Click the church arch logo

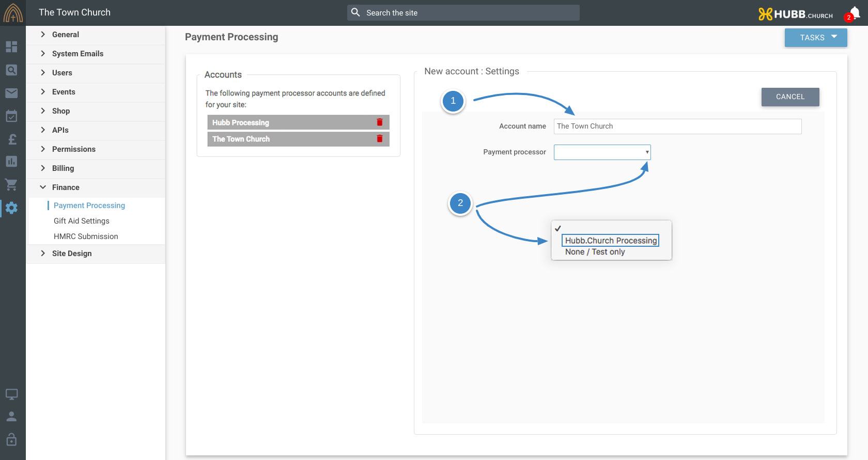pos(13,13)
